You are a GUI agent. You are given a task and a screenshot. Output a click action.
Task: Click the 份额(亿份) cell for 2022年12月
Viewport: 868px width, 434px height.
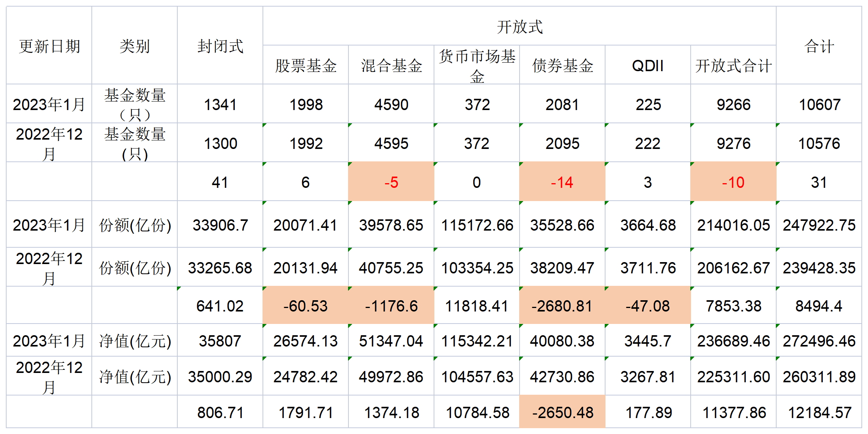[135, 268]
